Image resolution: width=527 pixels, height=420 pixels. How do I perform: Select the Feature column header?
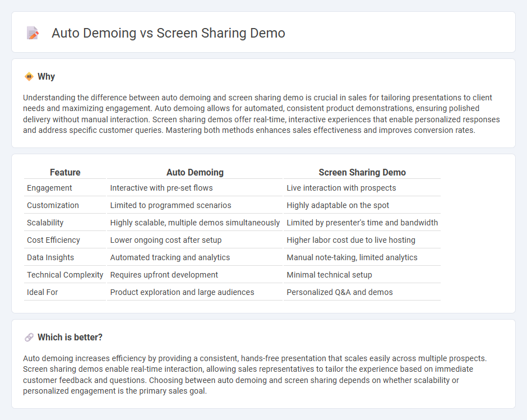coord(65,172)
